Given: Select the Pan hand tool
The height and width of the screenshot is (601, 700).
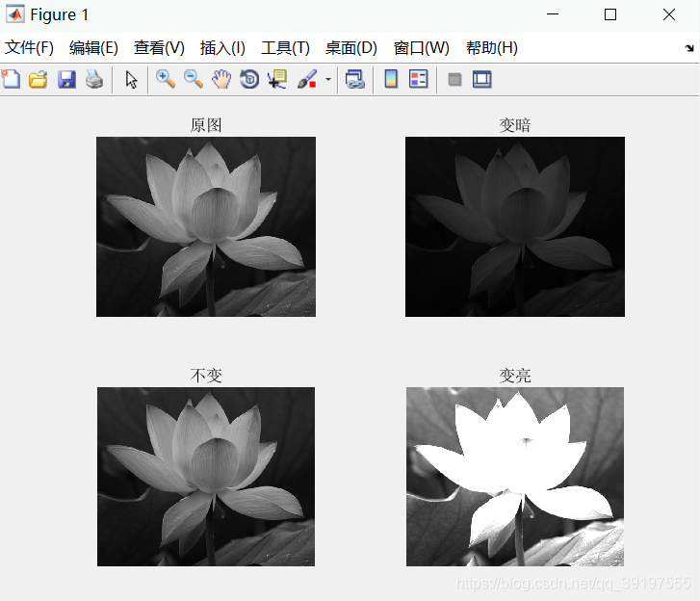Looking at the screenshot, I should pos(221,80).
